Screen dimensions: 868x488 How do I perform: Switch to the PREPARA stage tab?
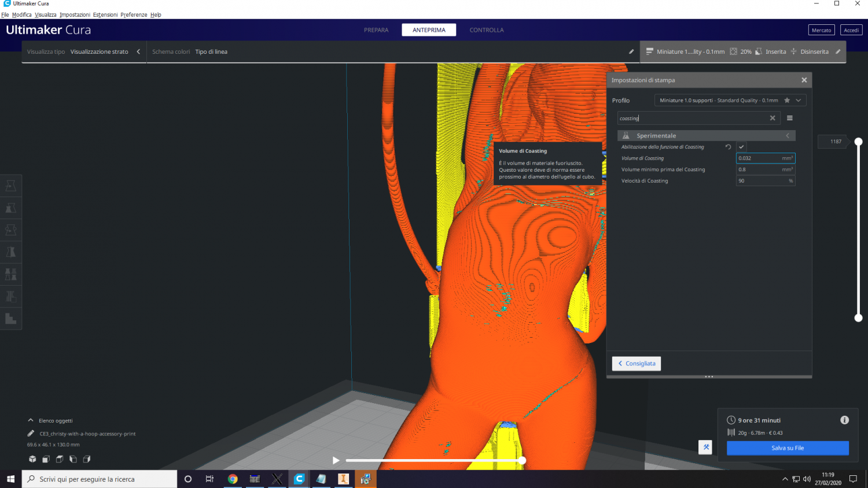[376, 30]
